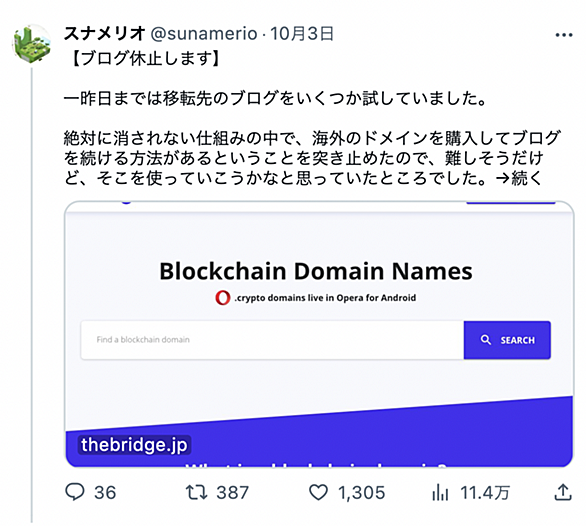The image size is (586, 526).
Task: Click the reply speech bubble icon
Action: click(75, 492)
